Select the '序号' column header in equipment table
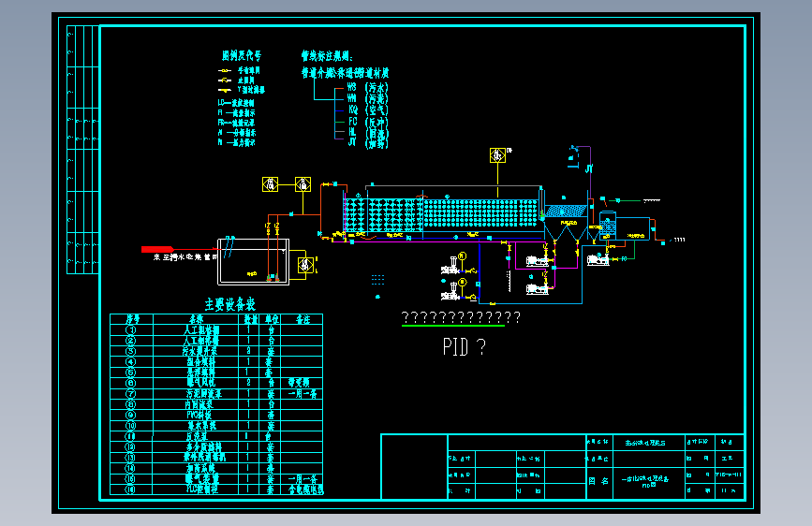Viewport: 812px width, 526px height. [132, 319]
